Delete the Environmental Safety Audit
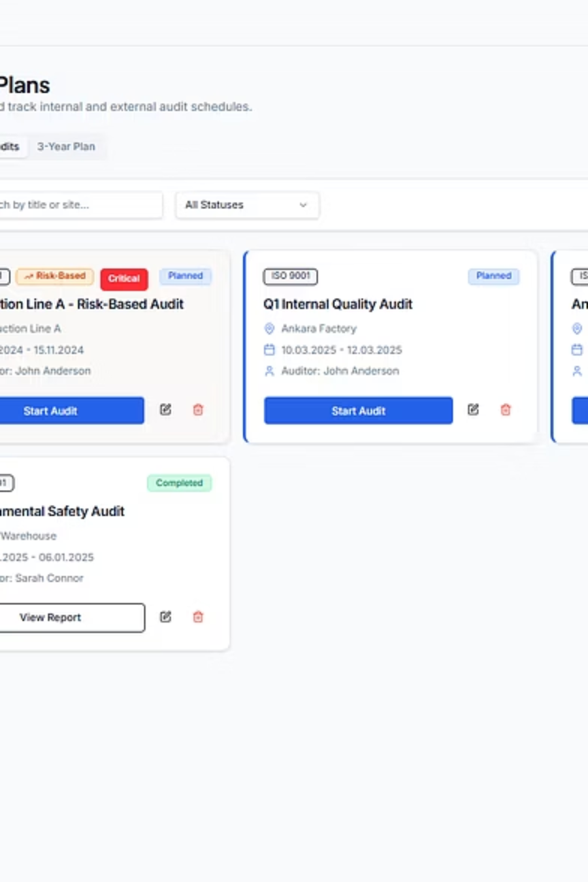 coord(197,617)
